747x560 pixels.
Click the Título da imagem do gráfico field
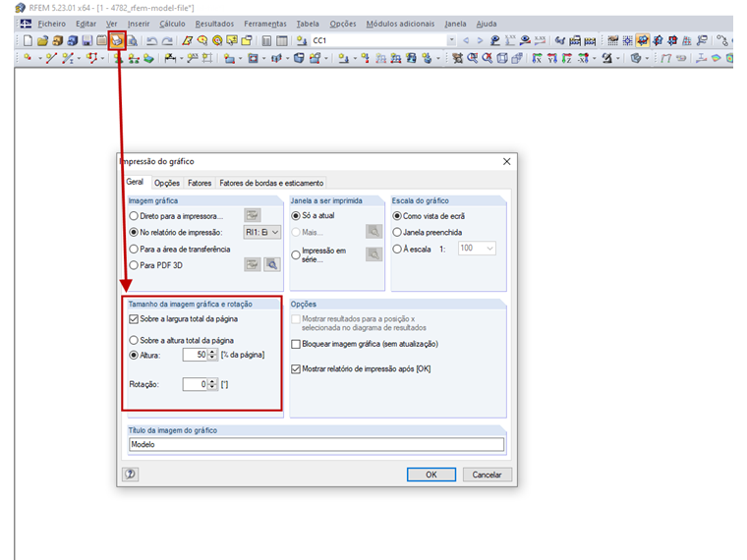[x=316, y=444]
